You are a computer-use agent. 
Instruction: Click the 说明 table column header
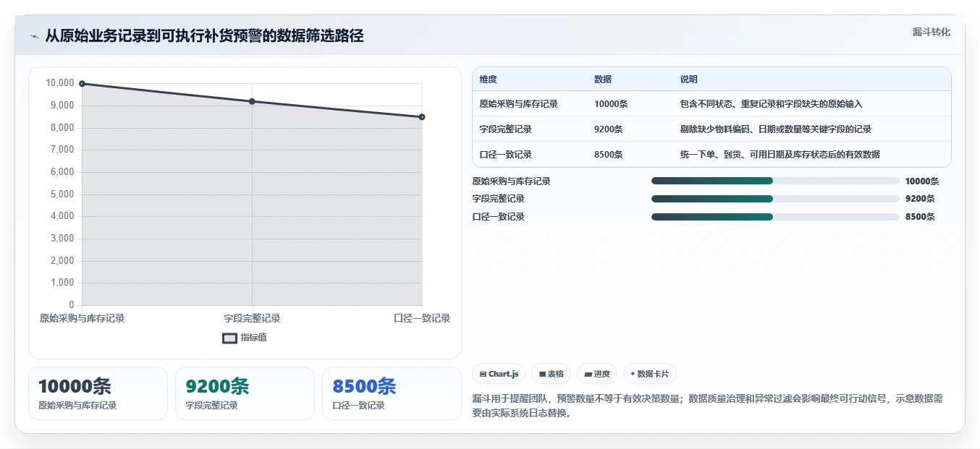688,80
